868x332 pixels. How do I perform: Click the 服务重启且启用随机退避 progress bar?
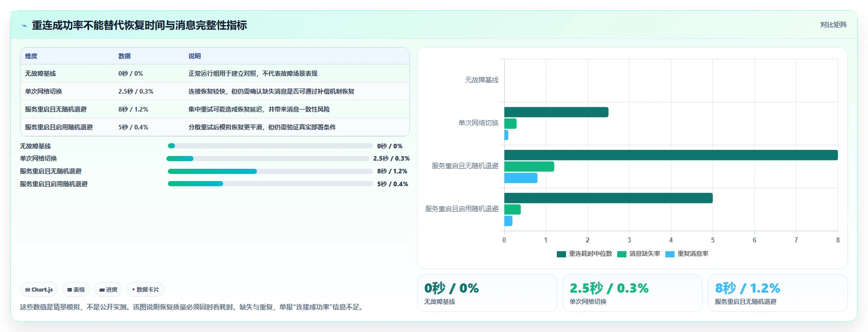(270, 184)
